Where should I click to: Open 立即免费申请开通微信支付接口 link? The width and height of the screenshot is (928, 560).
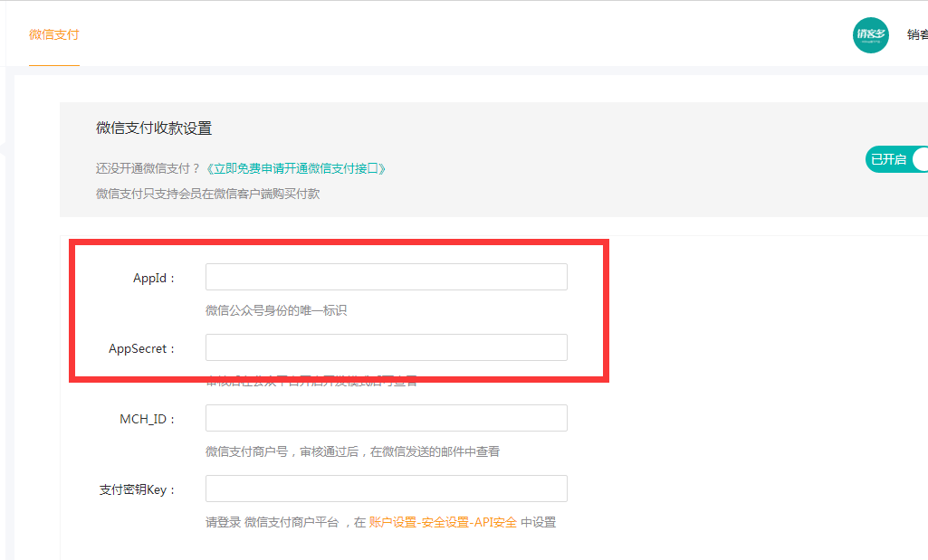pyautogui.click(x=296, y=168)
